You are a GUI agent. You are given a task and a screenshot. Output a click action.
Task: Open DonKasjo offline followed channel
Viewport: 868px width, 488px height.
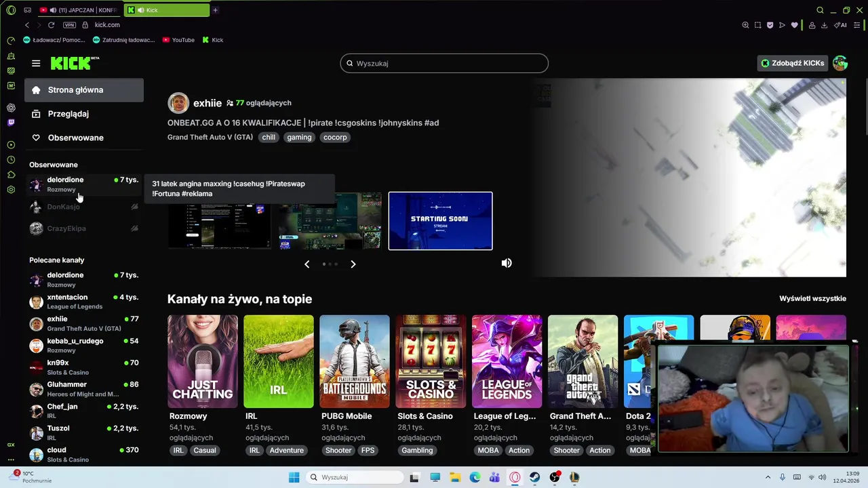pos(84,207)
